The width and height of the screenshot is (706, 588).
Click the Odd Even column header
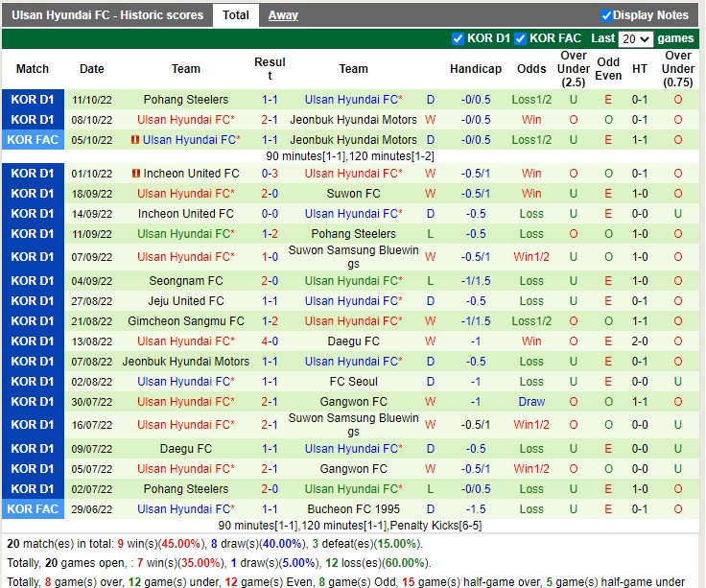point(608,69)
